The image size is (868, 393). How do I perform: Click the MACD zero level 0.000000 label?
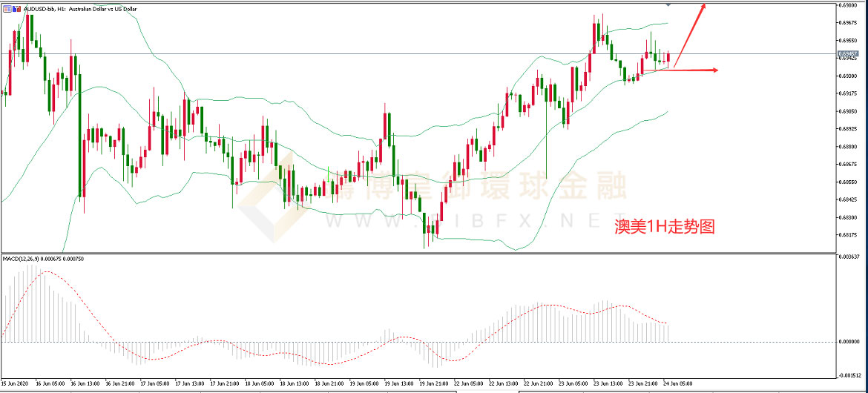point(849,342)
